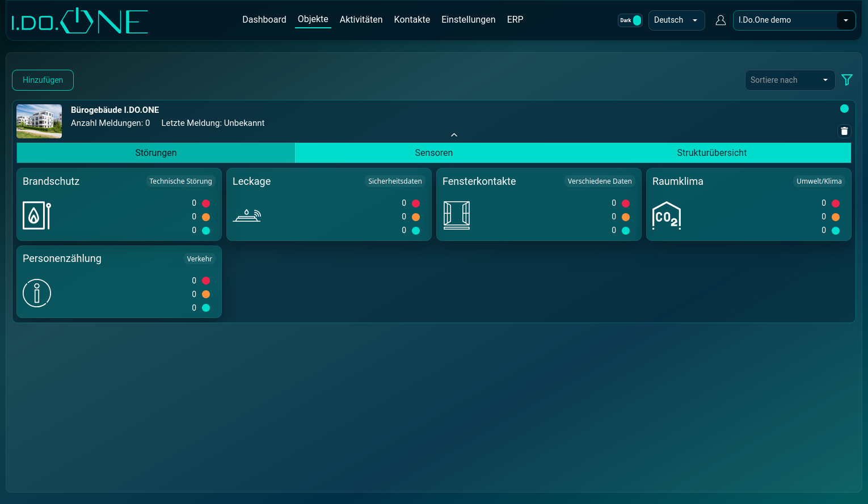
Task: Click Letzte Meldung: Unbekannt text
Action: point(213,123)
